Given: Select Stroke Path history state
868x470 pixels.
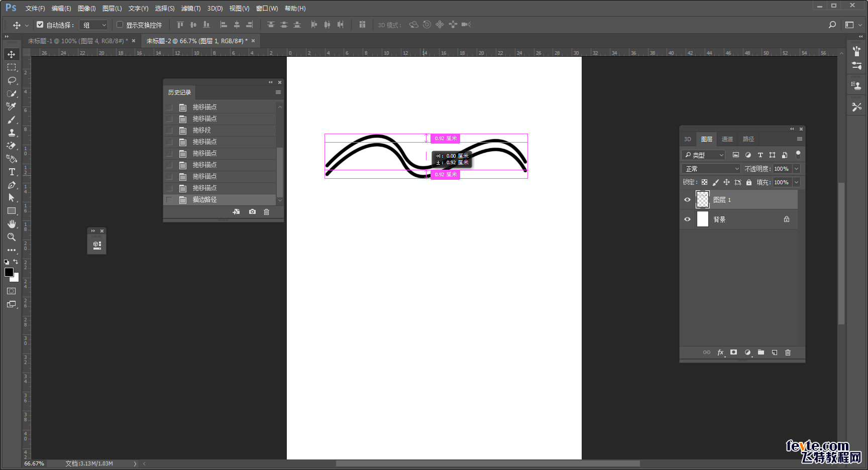Looking at the screenshot, I should (220, 200).
